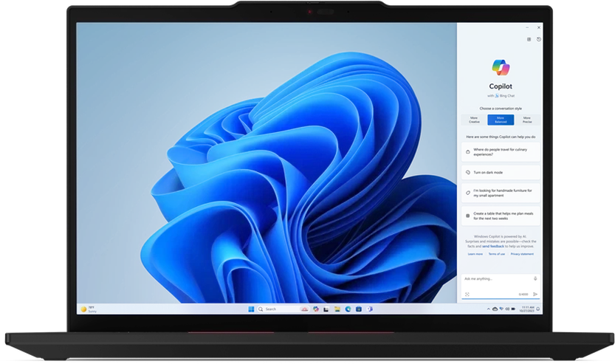Open Copilot's more options menu icon
The width and height of the screenshot is (615, 364).
tap(538, 39)
